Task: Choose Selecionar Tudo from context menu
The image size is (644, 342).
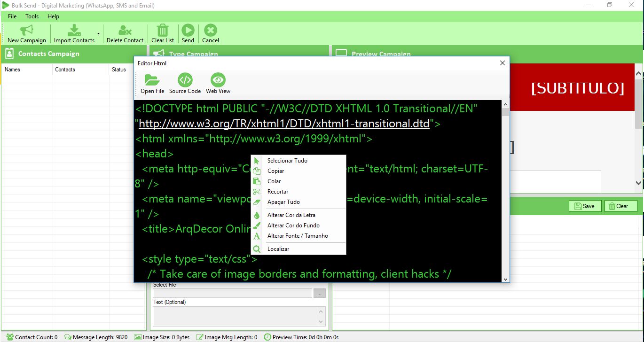Action: (298, 161)
